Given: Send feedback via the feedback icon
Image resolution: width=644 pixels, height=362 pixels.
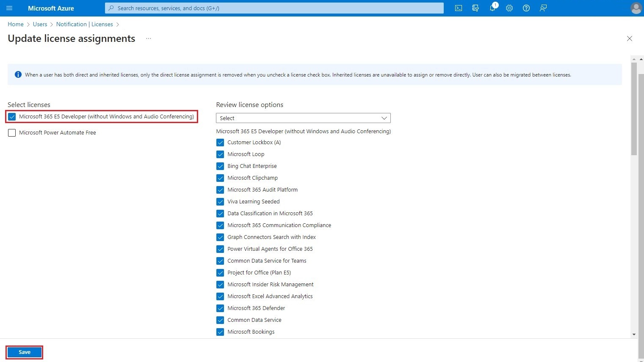Looking at the screenshot, I should [543, 8].
